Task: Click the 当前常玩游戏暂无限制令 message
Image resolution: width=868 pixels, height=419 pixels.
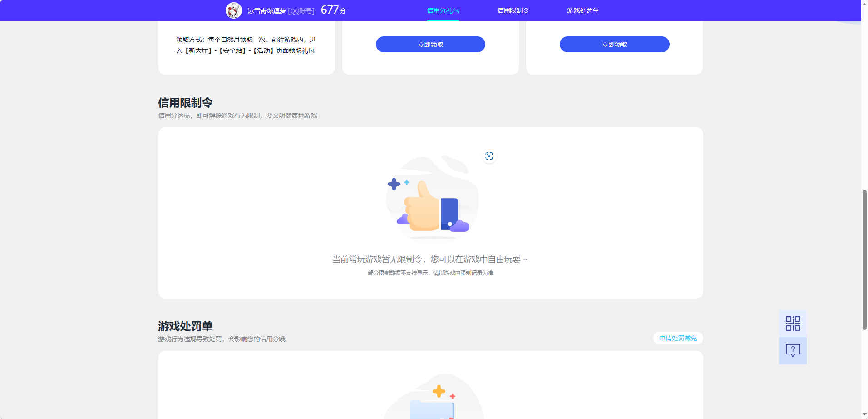Action: pos(429,259)
